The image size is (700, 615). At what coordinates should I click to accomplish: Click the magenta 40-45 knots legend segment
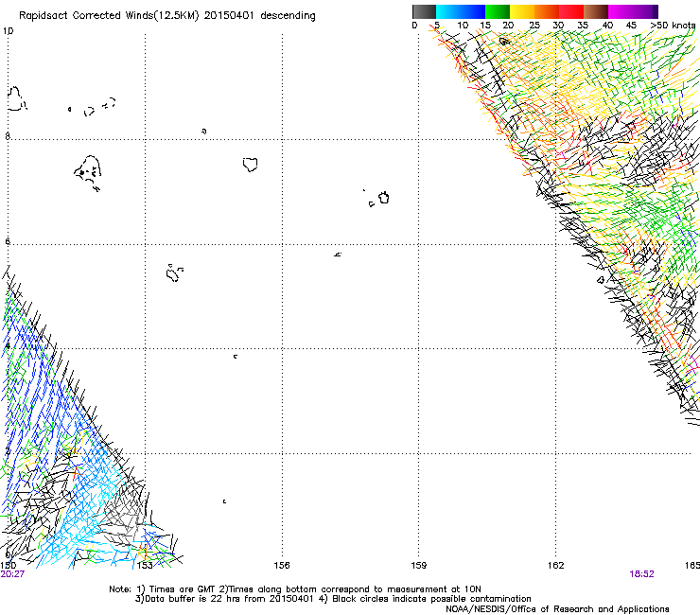click(x=621, y=11)
